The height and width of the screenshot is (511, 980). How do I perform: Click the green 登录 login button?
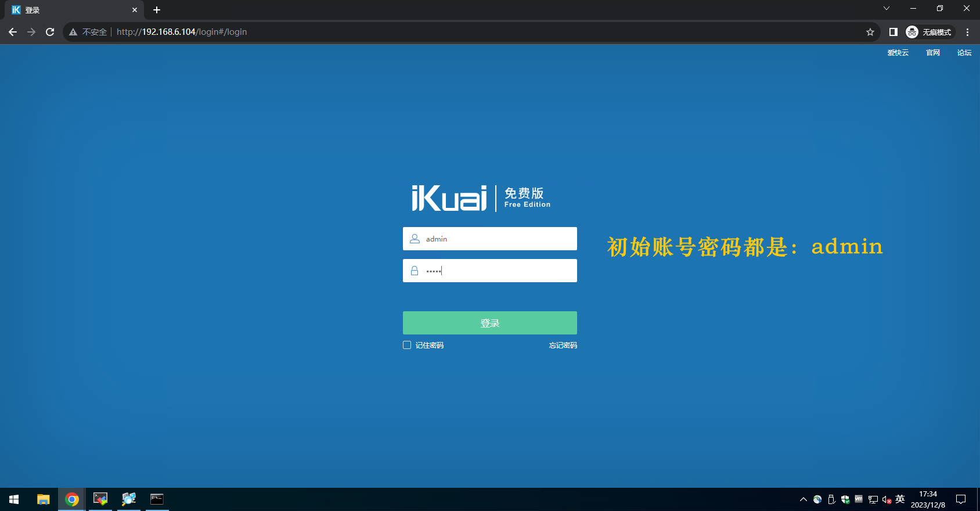(490, 323)
